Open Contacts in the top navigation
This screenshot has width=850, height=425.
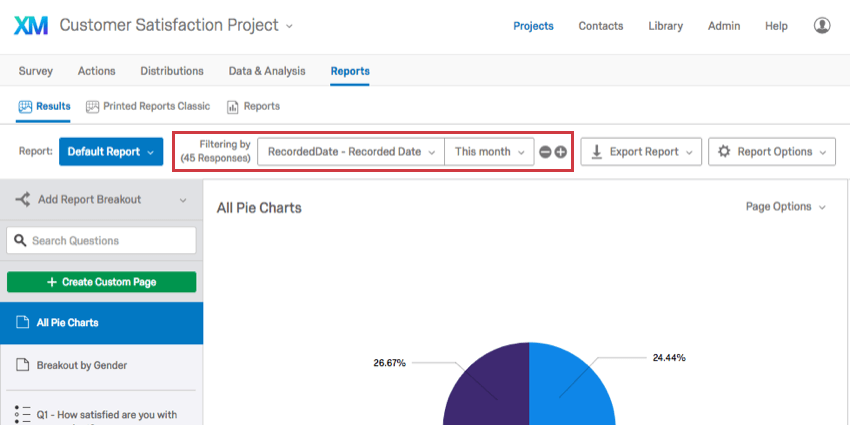click(x=601, y=26)
